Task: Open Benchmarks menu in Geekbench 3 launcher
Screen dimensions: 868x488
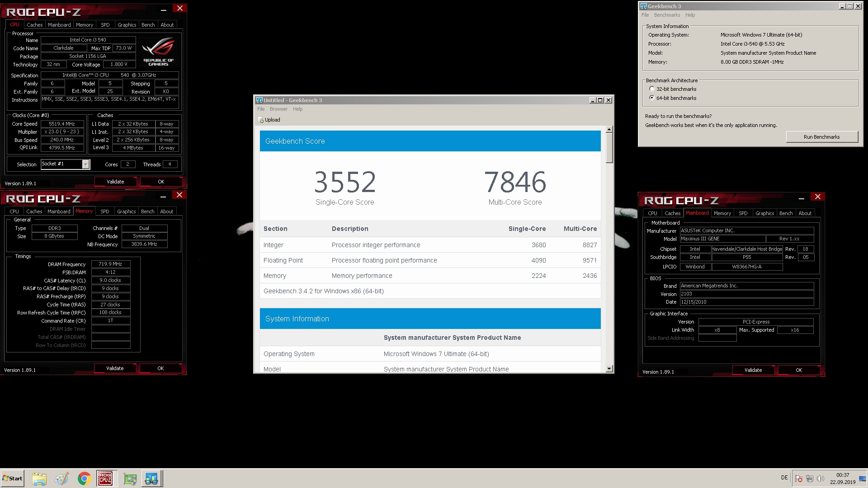Action: tap(667, 15)
